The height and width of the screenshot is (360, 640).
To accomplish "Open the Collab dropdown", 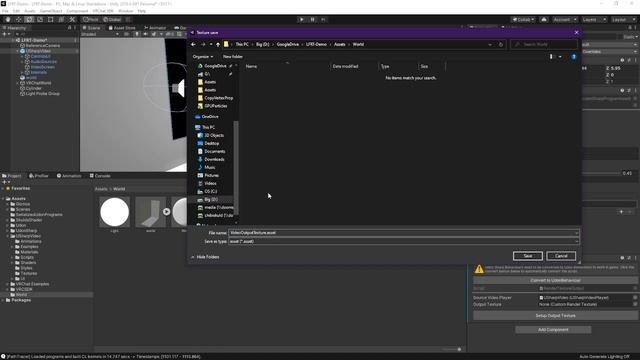I will [x=523, y=20].
